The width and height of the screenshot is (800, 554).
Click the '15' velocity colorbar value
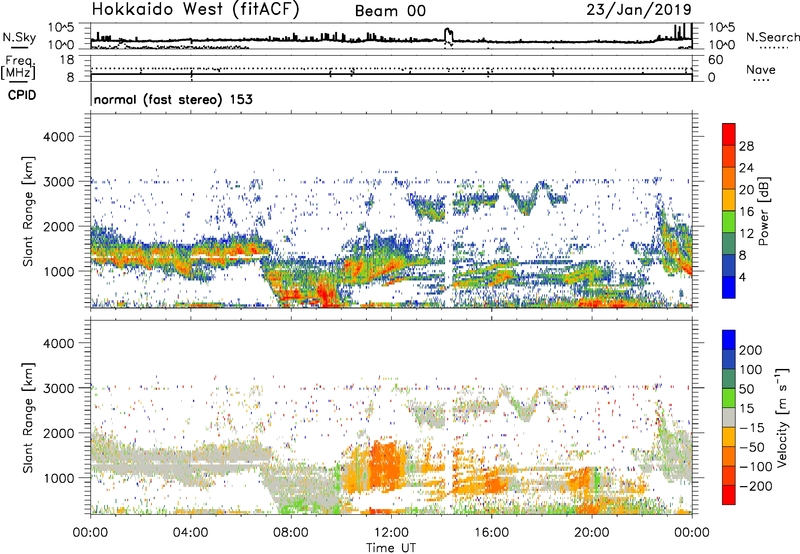coord(746,408)
